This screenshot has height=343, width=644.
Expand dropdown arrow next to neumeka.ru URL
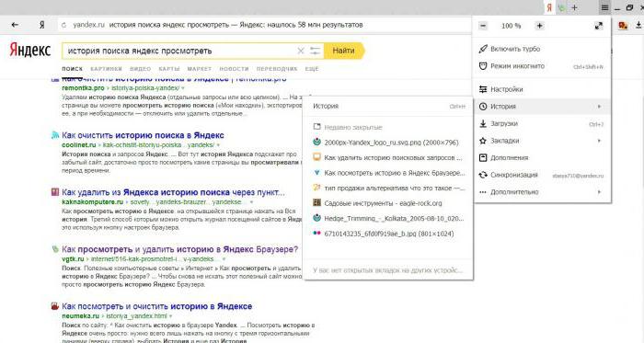170,316
